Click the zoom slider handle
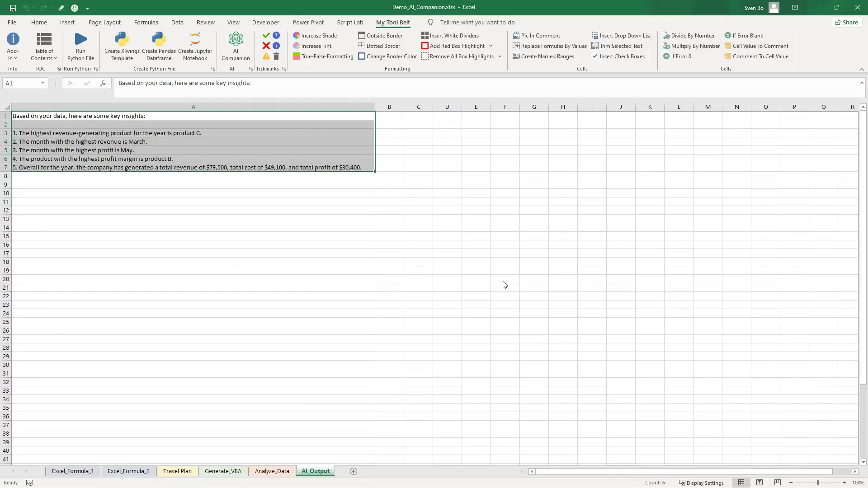The image size is (868, 488). (x=818, y=483)
